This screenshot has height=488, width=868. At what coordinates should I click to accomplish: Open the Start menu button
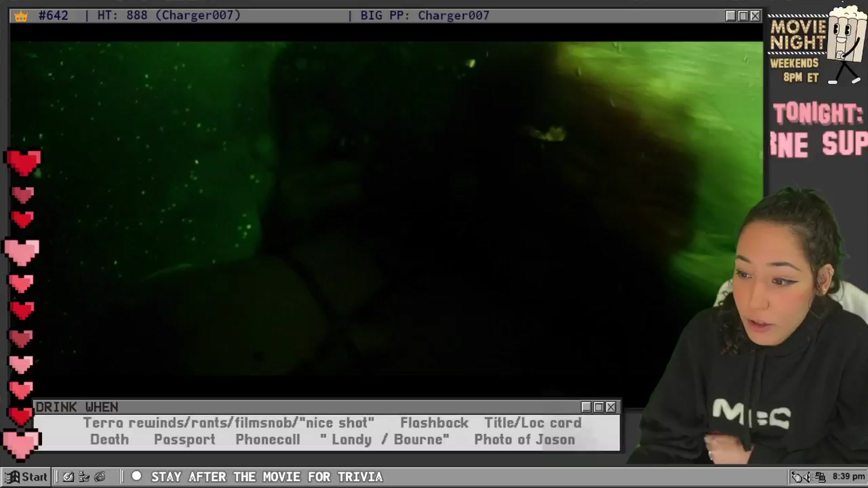[x=26, y=477]
